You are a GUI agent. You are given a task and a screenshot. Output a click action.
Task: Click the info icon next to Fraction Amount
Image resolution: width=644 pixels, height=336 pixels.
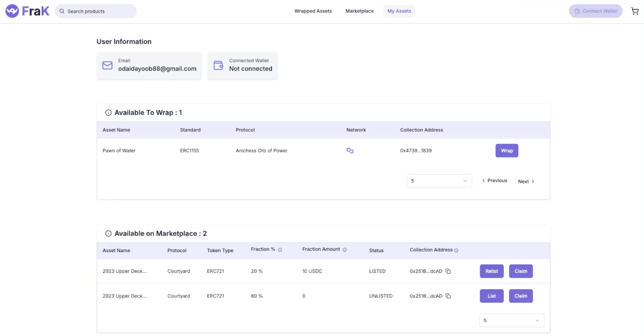click(x=345, y=250)
